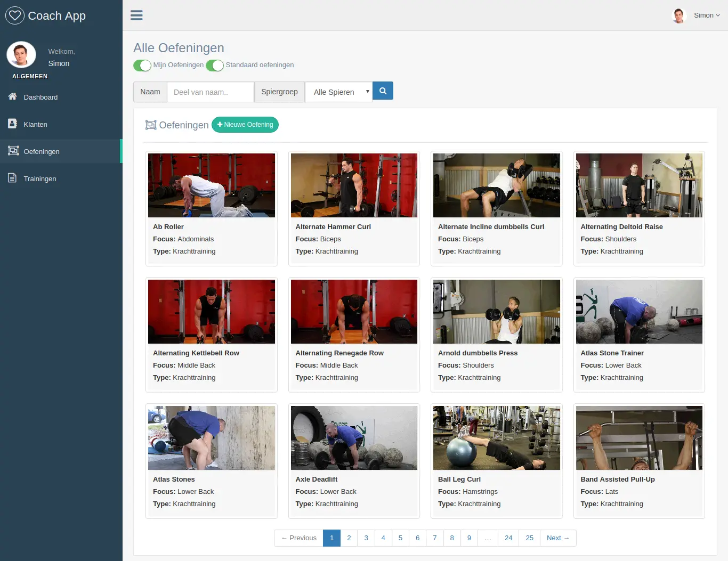The image size is (728, 561).
Task: Toggle the Mijn Oefeningen switch
Action: tap(142, 65)
